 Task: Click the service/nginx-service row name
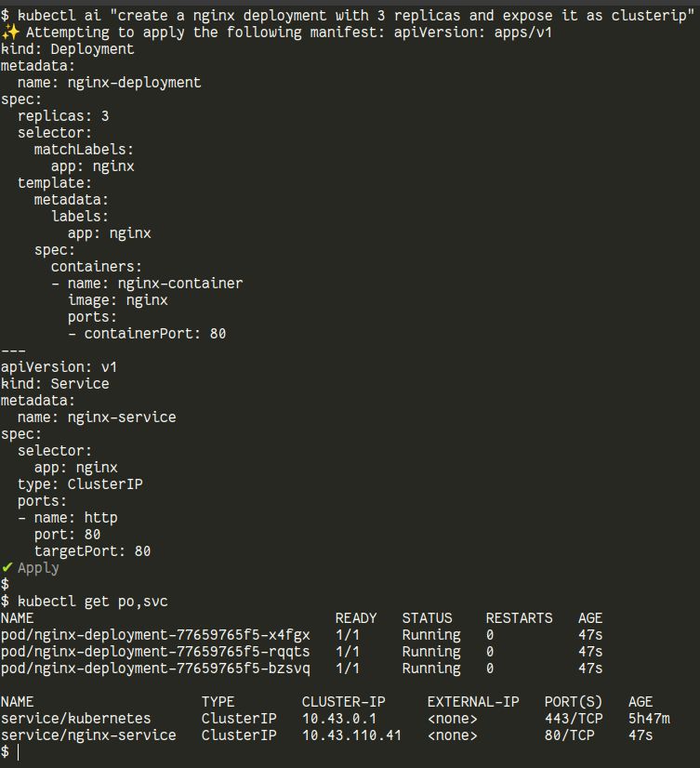pos(88,735)
